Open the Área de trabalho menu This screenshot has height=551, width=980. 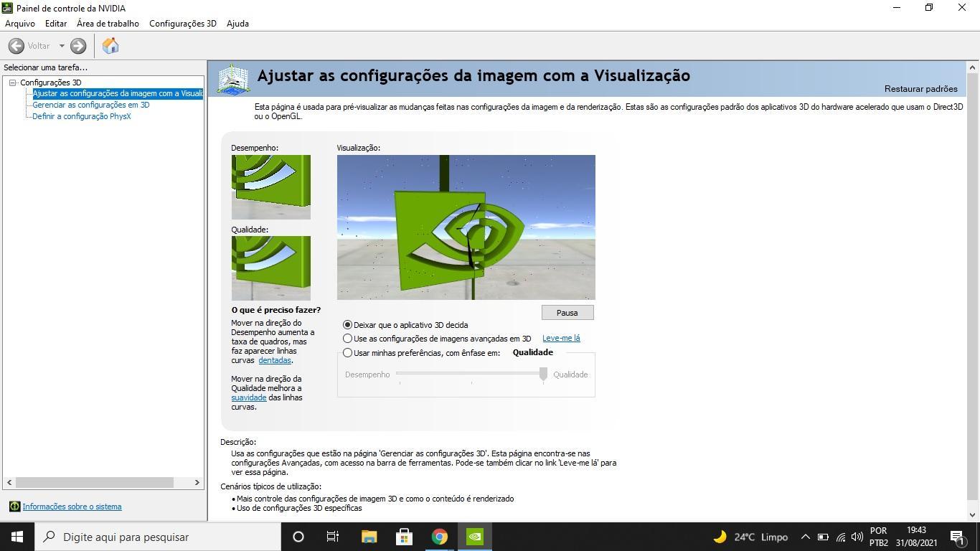pyautogui.click(x=108, y=24)
